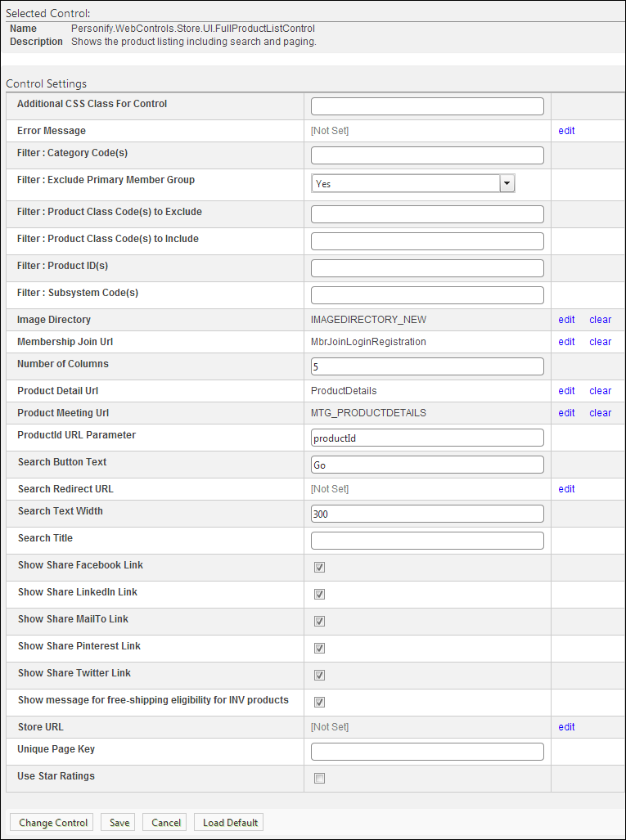
Task: Click the Cancel button
Action: pyautogui.click(x=165, y=822)
